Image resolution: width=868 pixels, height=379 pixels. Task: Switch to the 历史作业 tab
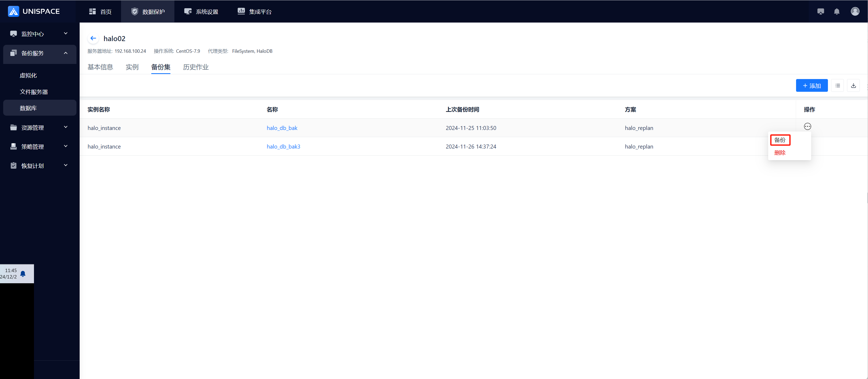coord(195,67)
